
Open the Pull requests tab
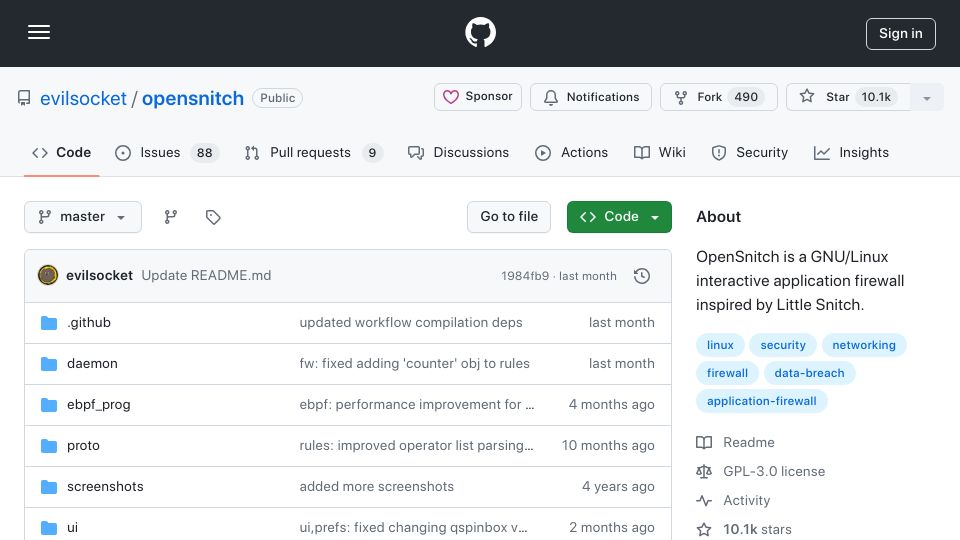click(313, 152)
